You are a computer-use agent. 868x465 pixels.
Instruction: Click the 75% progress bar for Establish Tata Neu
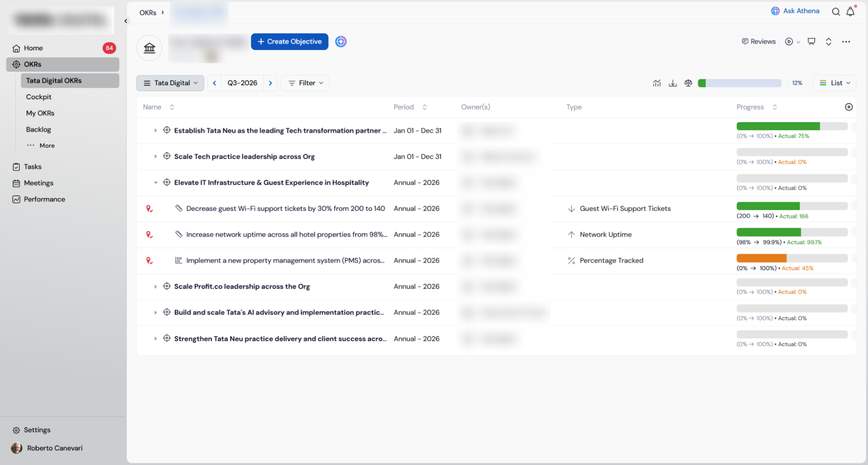[x=792, y=126]
